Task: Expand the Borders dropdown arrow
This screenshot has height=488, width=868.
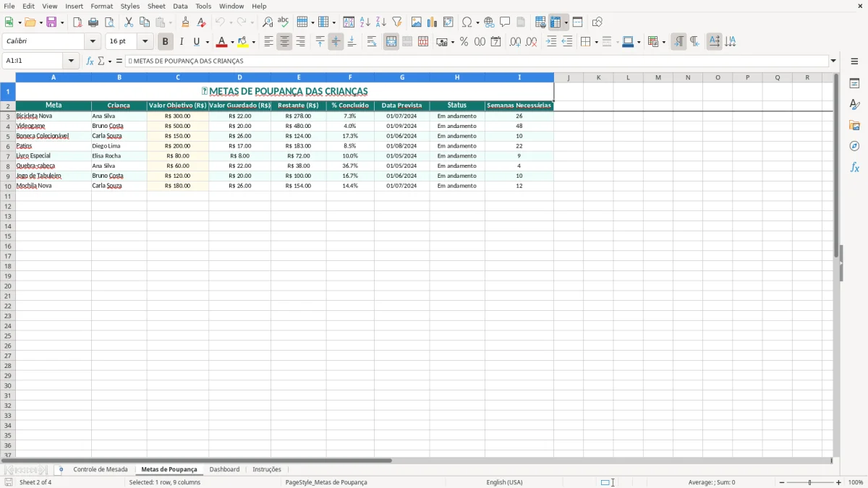Action: [596, 42]
